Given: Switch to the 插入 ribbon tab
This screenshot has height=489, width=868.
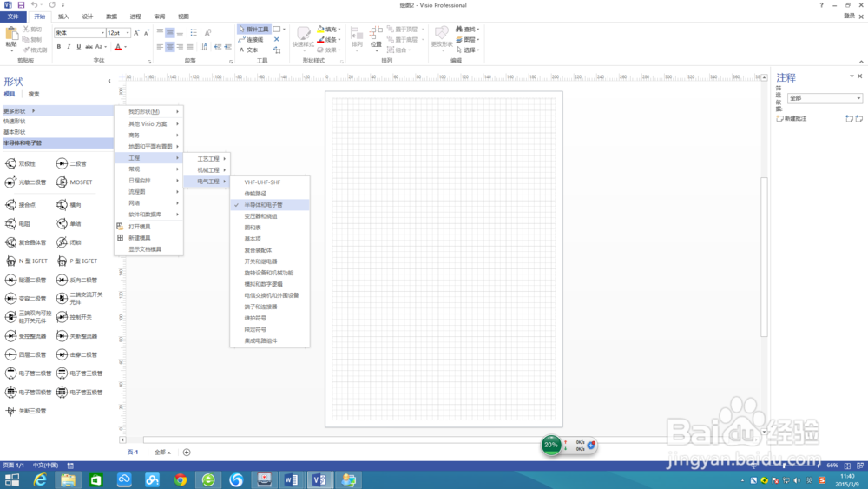Looking at the screenshot, I should (63, 17).
